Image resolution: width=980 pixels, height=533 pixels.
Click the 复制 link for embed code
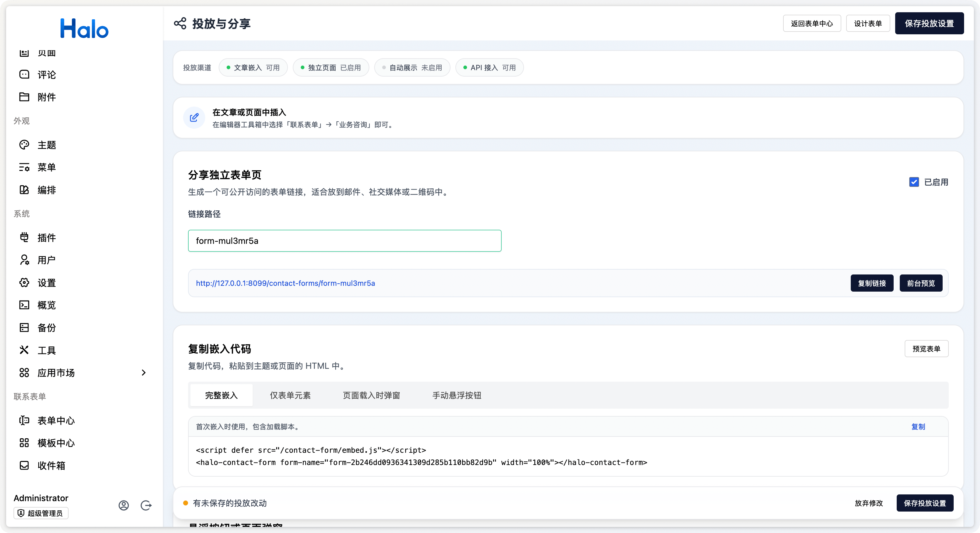pyautogui.click(x=918, y=426)
